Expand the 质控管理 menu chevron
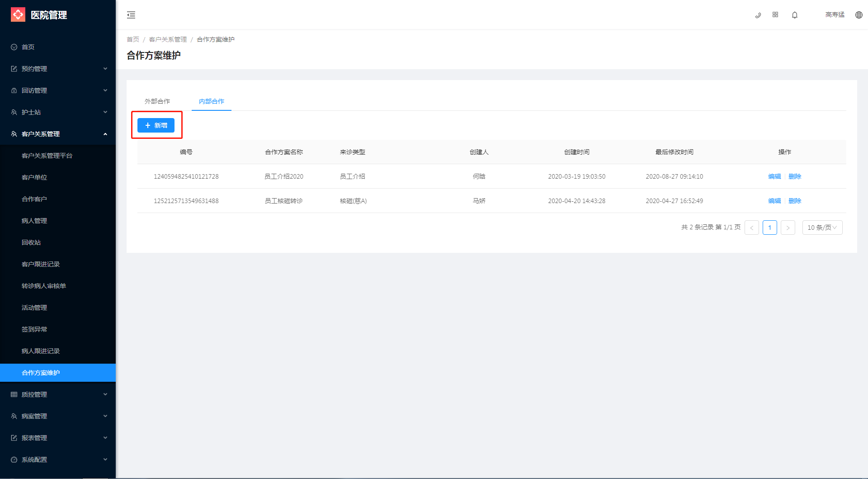 tap(105, 394)
